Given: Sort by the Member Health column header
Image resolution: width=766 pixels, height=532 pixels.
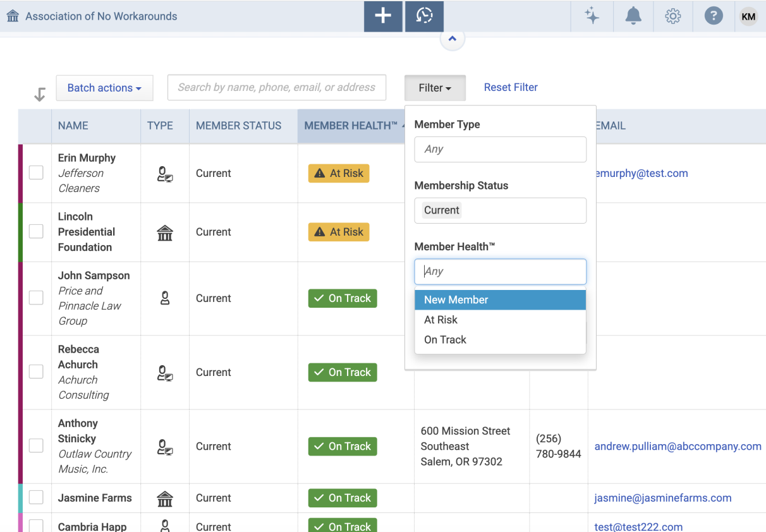Looking at the screenshot, I should 351,126.
